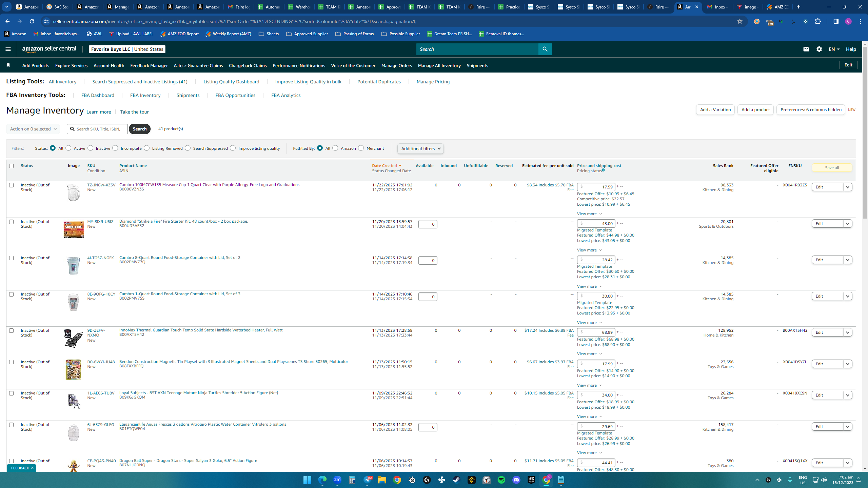Select Amazon under Fulfilled By filter
This screenshot has height=488, width=868.
tap(335, 148)
